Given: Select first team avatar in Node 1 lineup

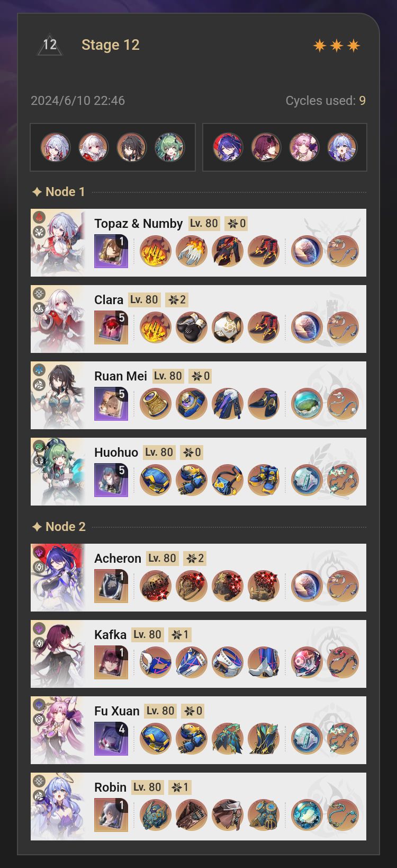Looking at the screenshot, I should (56, 147).
